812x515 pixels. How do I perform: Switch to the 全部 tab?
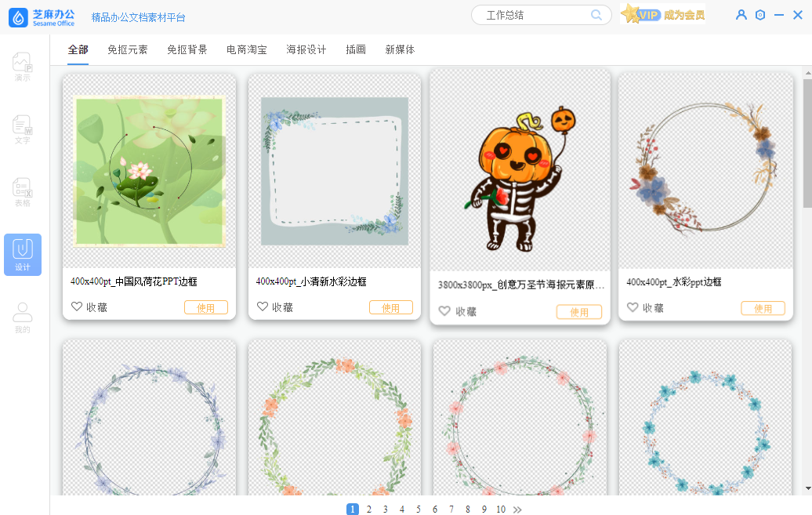point(78,49)
